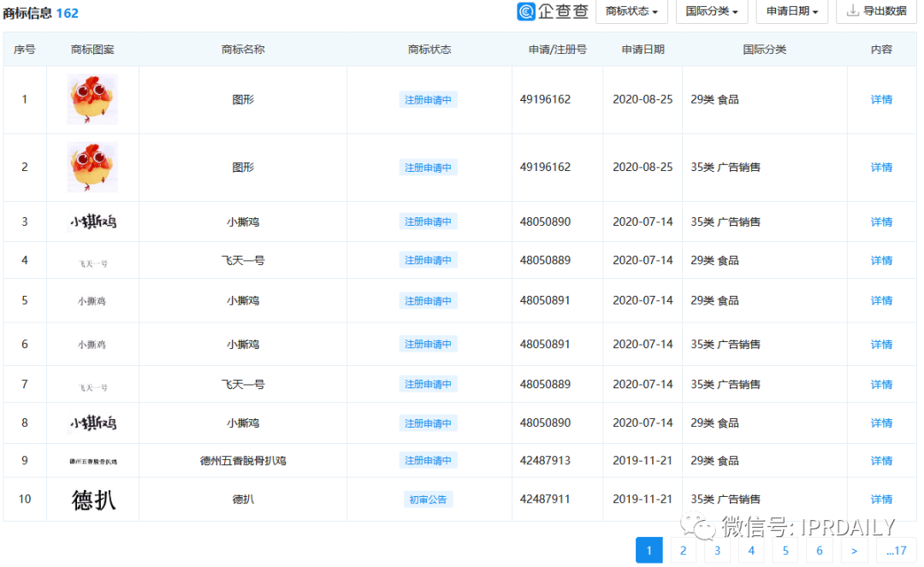Jump to last page ...17
Viewport: 924px width, 567px height.
point(896,551)
